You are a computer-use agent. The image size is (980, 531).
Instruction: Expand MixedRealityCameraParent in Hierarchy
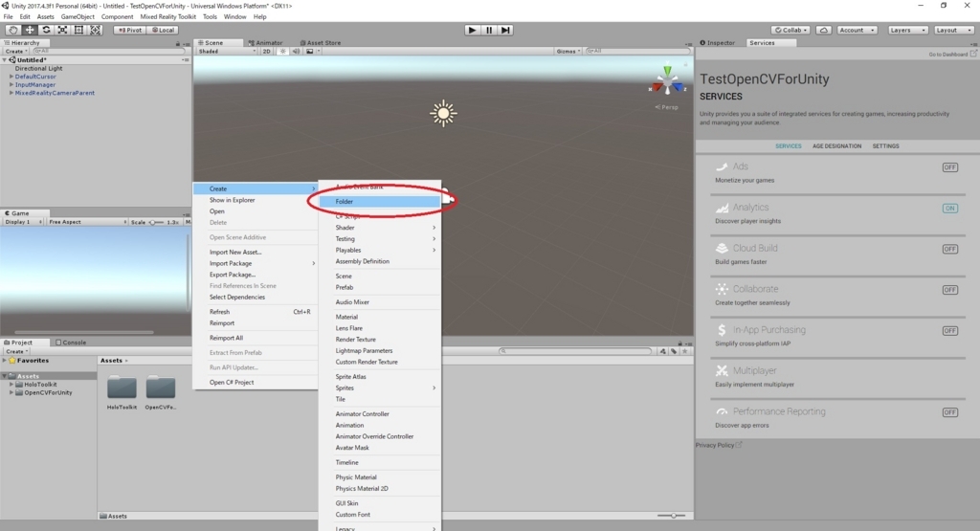click(x=11, y=93)
